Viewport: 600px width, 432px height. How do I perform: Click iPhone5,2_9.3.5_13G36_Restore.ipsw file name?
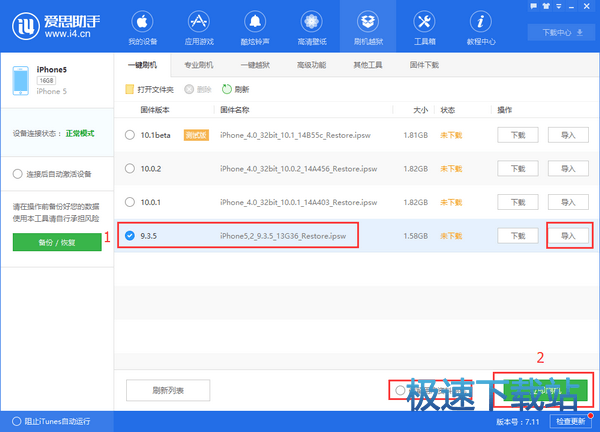point(283,236)
